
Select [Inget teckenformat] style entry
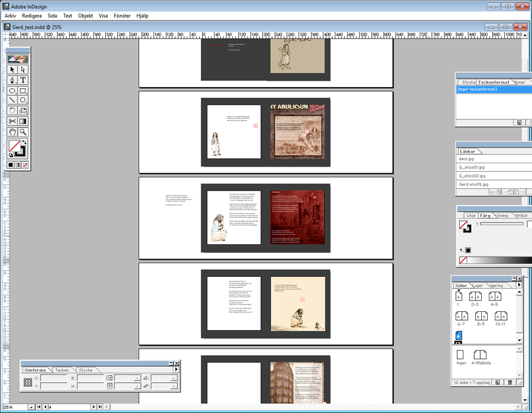tap(494, 89)
